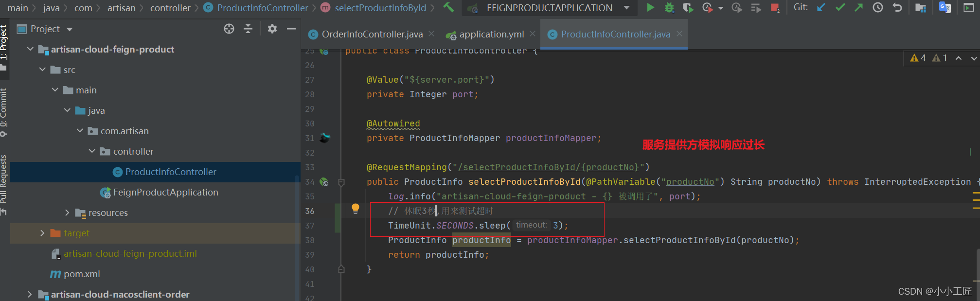Click the Git update project arrow
Screen dimensions: 980x301
pyautogui.click(x=821, y=8)
